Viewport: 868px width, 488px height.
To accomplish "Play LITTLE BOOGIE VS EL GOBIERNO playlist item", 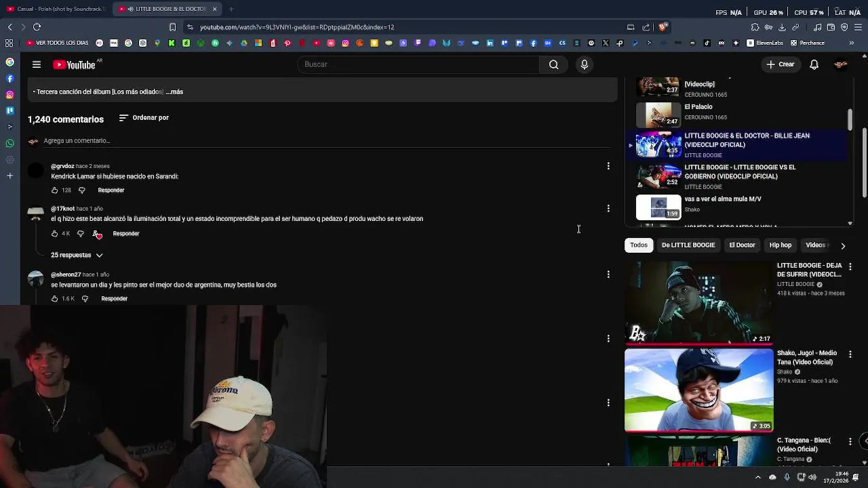I will [736, 177].
